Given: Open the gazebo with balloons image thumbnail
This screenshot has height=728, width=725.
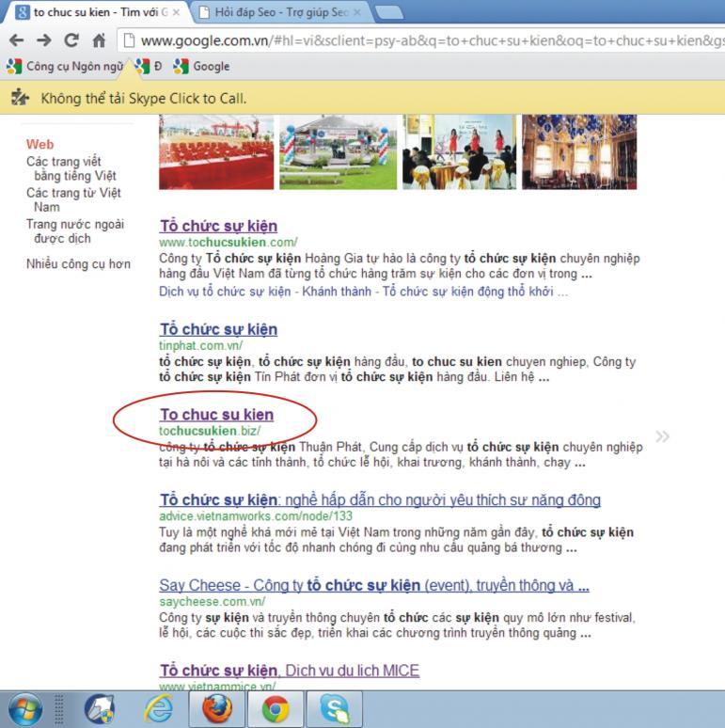Looking at the screenshot, I should [x=338, y=152].
